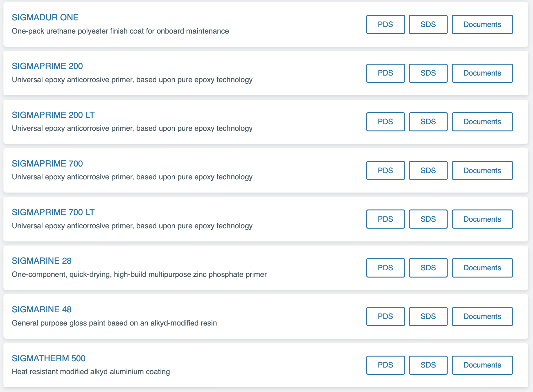Open the SIGMAPRIME 200 product link
This screenshot has height=392, width=533.
(x=47, y=66)
